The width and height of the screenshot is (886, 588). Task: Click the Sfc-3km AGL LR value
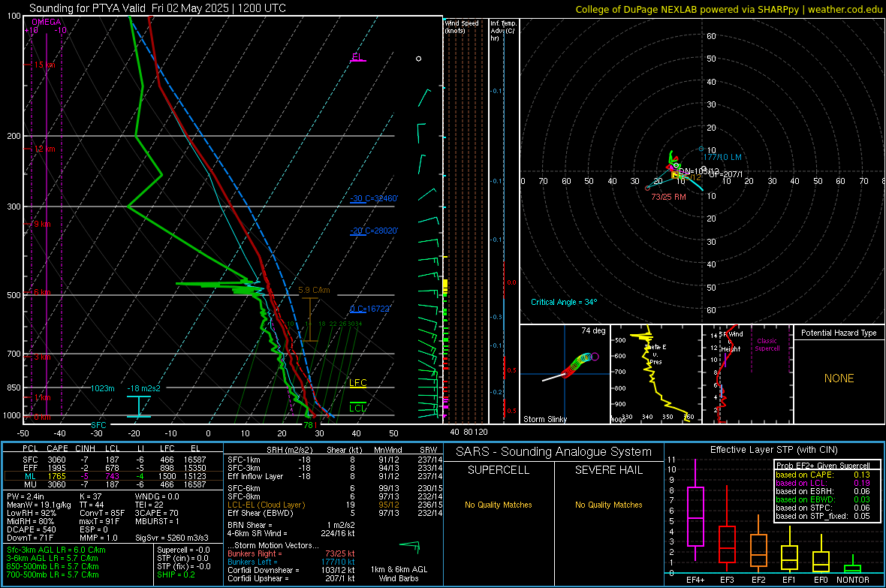point(56,550)
